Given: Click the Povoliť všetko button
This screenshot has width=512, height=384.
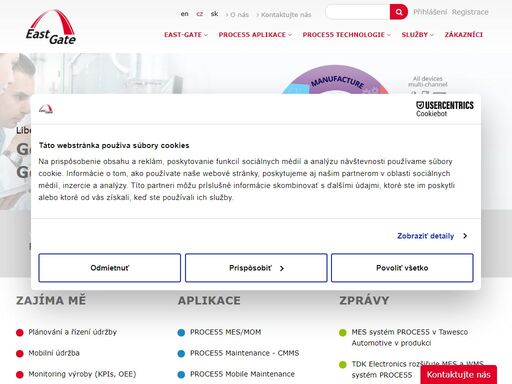Looking at the screenshot, I should pyautogui.click(x=402, y=268).
